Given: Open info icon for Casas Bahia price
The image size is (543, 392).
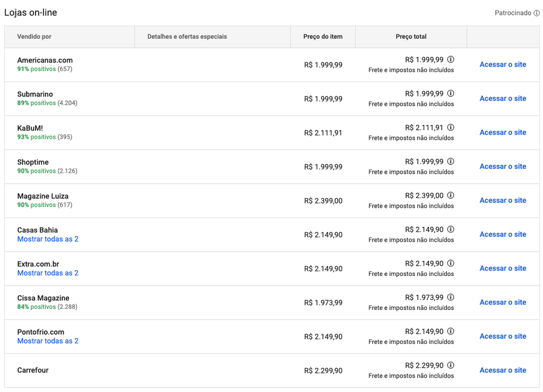Looking at the screenshot, I should coord(451,229).
